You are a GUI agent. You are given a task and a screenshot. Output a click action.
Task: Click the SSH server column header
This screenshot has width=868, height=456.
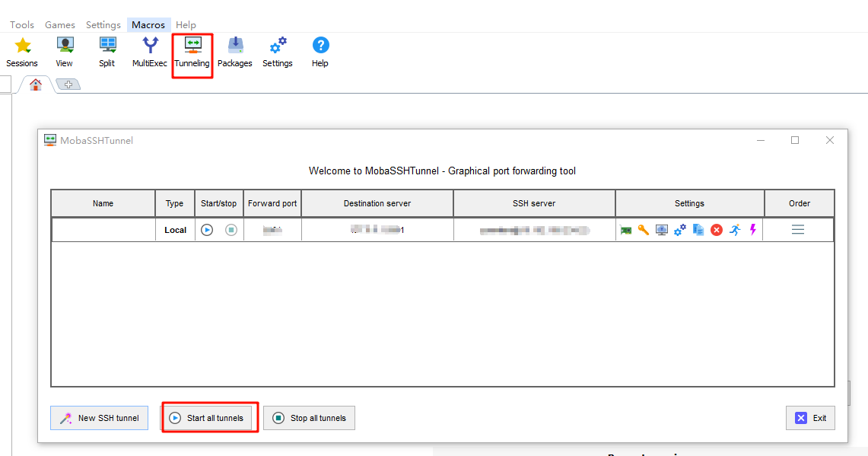point(534,203)
